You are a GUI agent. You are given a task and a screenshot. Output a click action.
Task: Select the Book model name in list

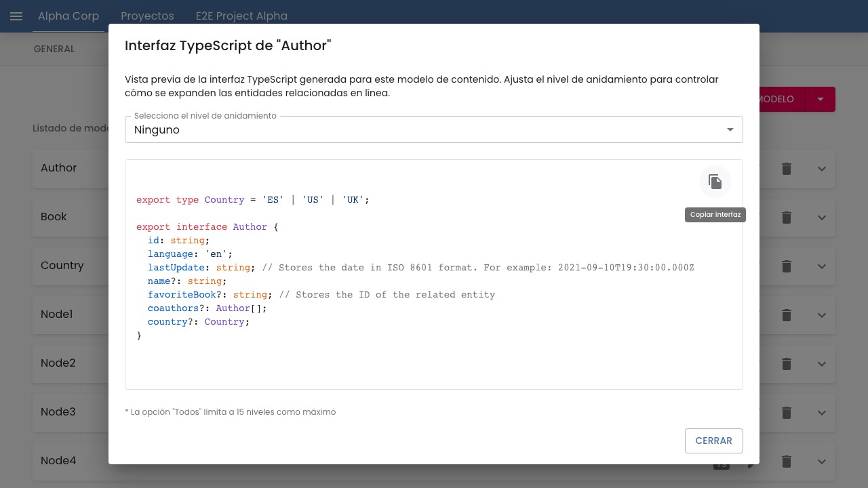pos(54,217)
